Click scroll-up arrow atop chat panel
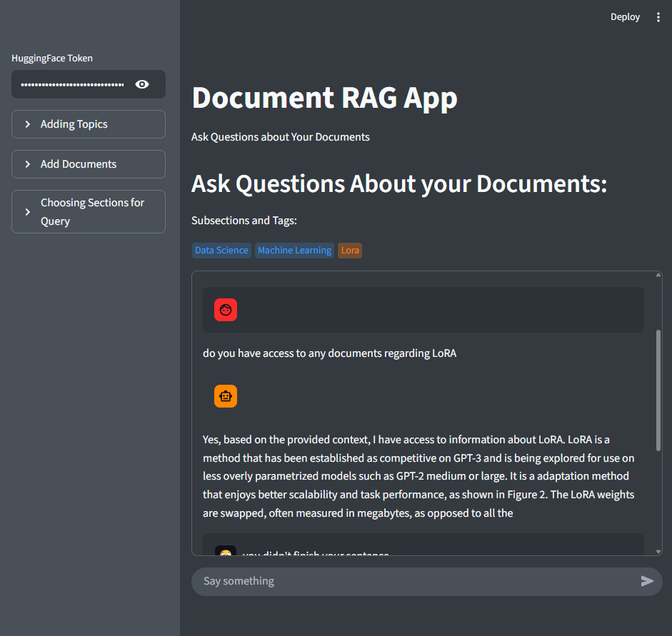Screen dimensions: 672x636 coord(658,275)
